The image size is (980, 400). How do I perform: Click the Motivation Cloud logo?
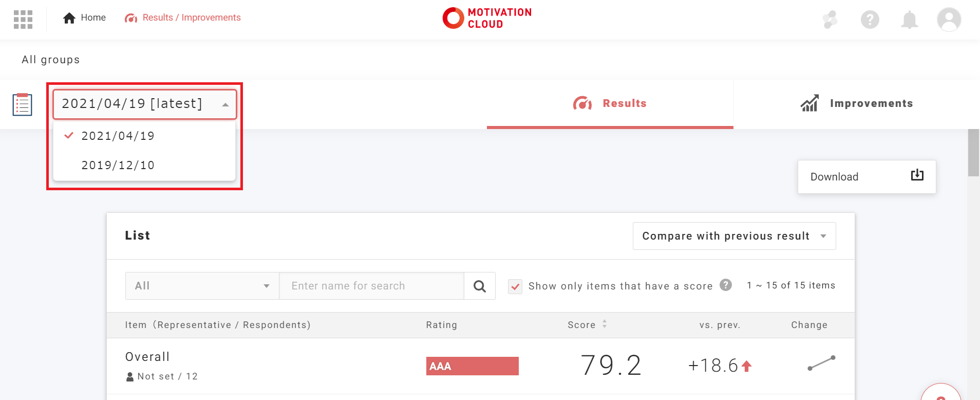pos(487,18)
